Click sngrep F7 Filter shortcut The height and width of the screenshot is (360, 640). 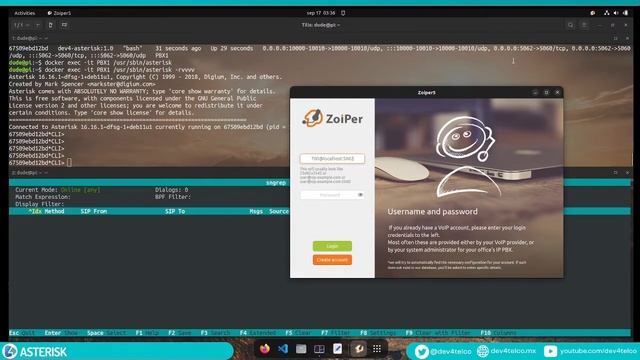coord(336,333)
